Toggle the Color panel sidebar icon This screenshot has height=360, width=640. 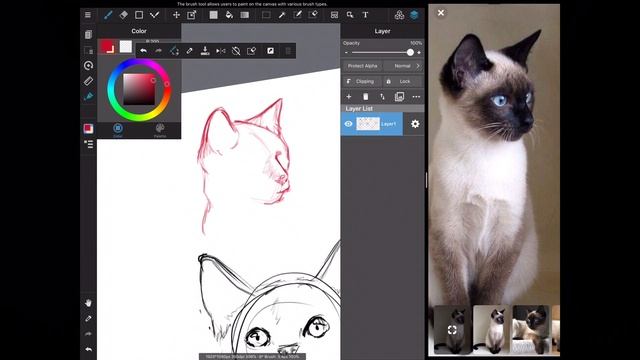click(x=88, y=129)
